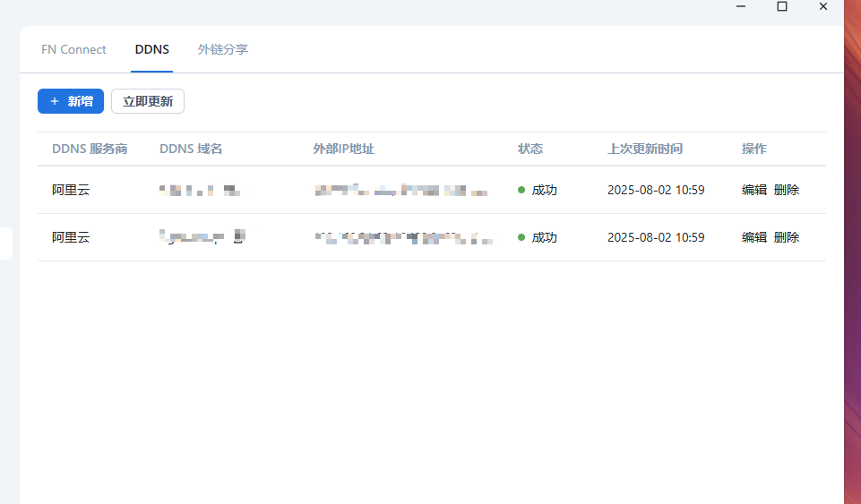This screenshot has width=861, height=504.
Task: Minimize the window
Action: point(741,6)
